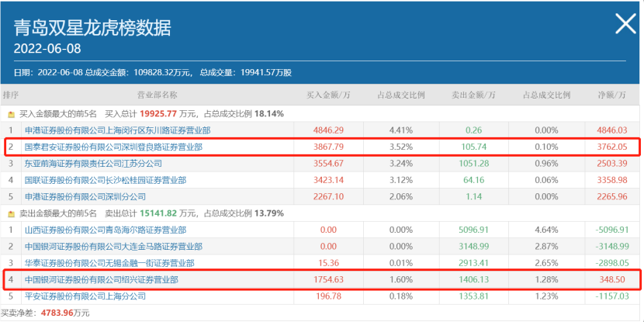The image size is (644, 322).
Task: Select the 3.52% ratio cell
Action: [401, 147]
